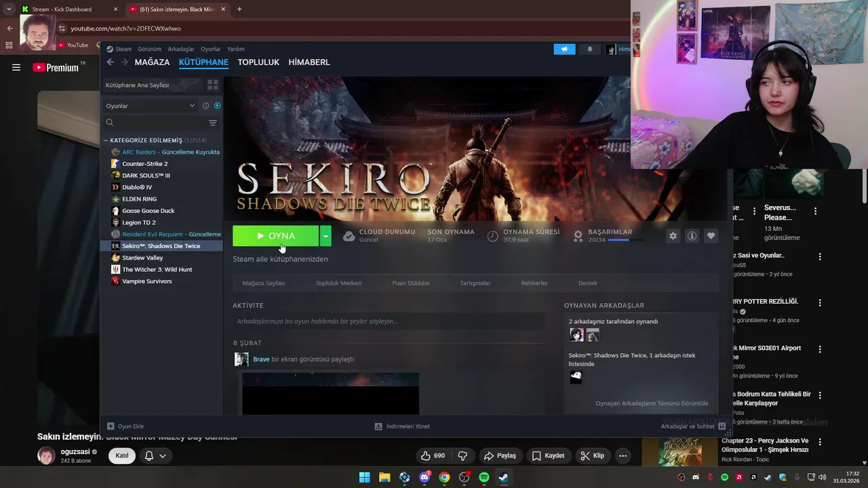The width and height of the screenshot is (868, 488).
Task: Click the YouTube Klip scissors button
Action: click(592, 455)
